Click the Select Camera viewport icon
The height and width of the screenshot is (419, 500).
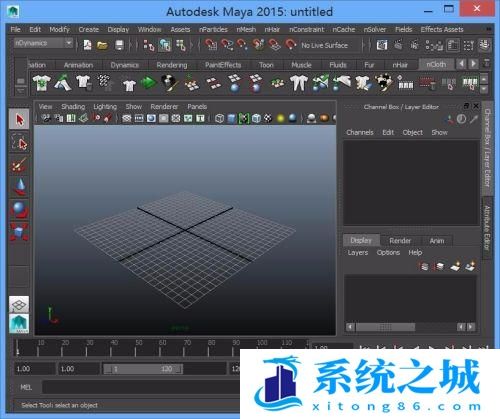pyautogui.click(x=46, y=118)
